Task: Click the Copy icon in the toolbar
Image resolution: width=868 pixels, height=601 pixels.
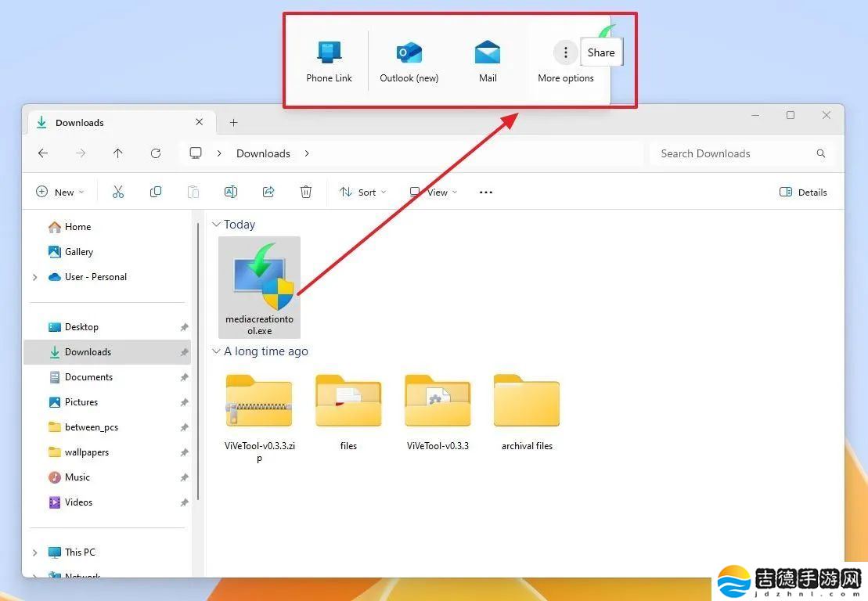Action: pyautogui.click(x=156, y=191)
